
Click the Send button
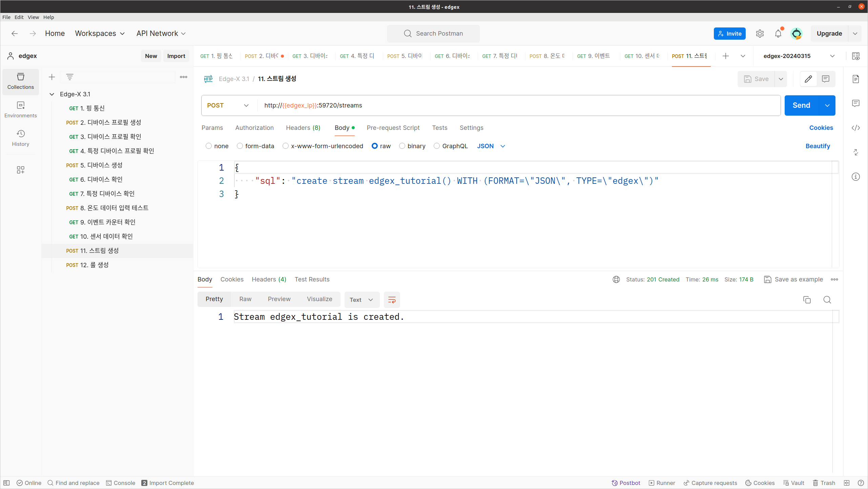point(801,105)
